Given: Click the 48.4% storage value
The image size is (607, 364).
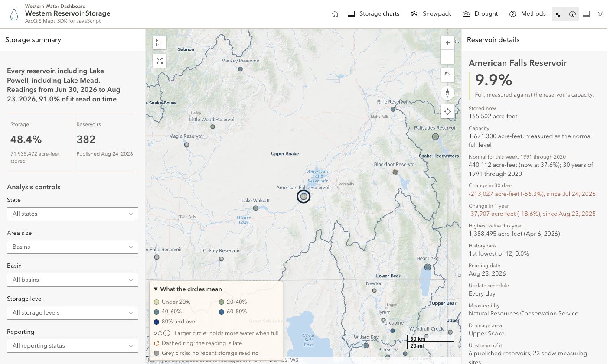Looking at the screenshot, I should pos(26,140).
